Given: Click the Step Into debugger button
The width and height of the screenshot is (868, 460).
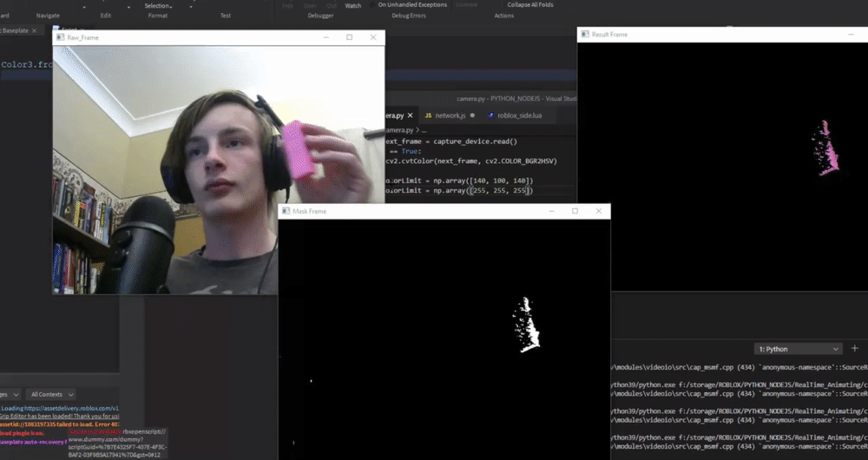Looking at the screenshot, I should click(288, 5).
